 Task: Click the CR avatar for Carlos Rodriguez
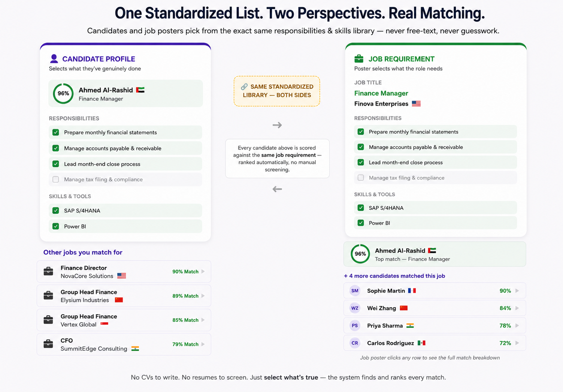[x=355, y=343]
